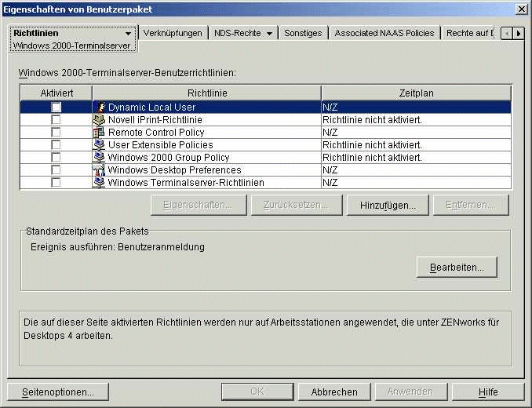Activate the Remote Control Policy checkbox
The image size is (532, 408).
coord(56,133)
